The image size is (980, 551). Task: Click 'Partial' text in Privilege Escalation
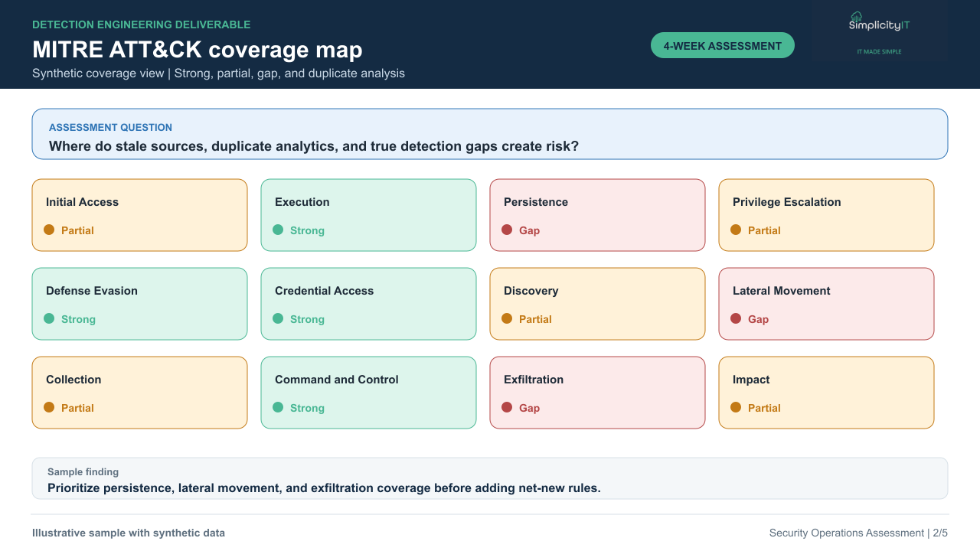764,230
